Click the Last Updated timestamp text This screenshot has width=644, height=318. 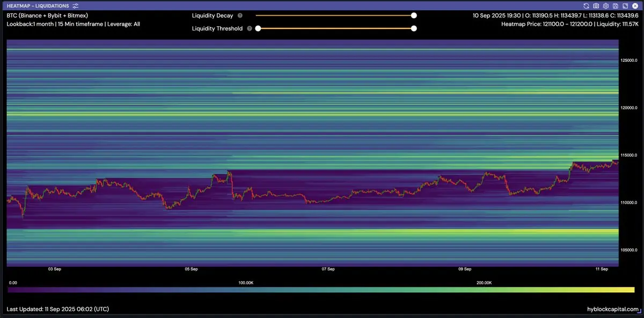(x=58, y=309)
